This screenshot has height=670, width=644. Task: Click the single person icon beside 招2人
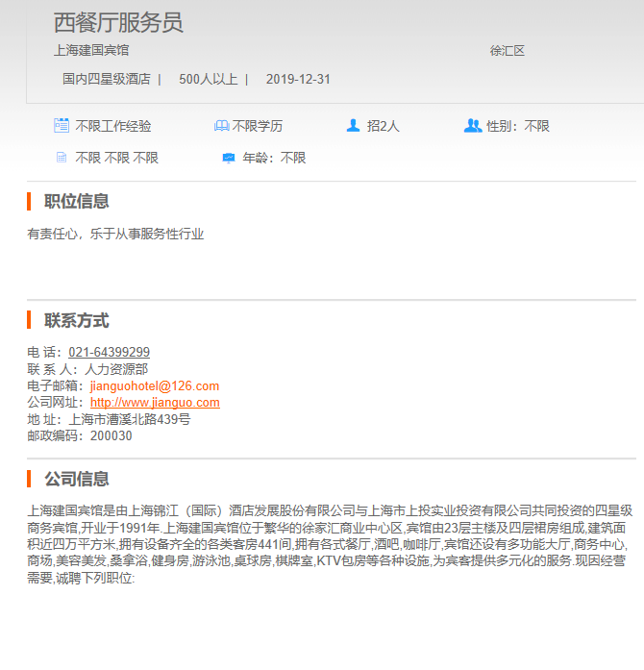click(353, 126)
